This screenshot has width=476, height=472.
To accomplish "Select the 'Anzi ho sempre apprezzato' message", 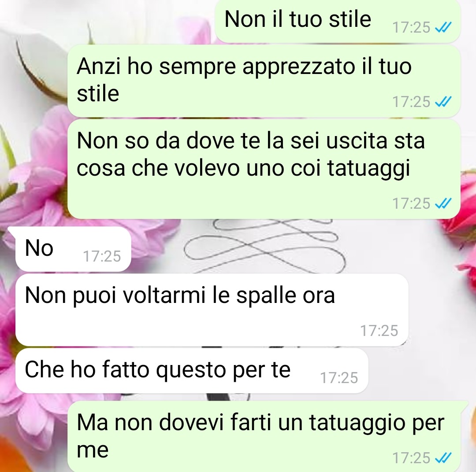I will [264, 81].
